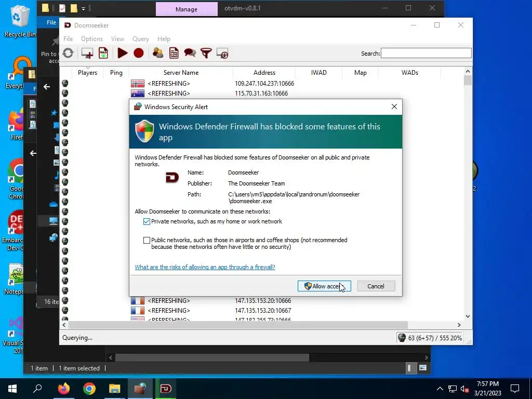This screenshot has width=532, height=399.
Task: Click the Australia flag on 115.70.31.163 row
Action: point(138,94)
